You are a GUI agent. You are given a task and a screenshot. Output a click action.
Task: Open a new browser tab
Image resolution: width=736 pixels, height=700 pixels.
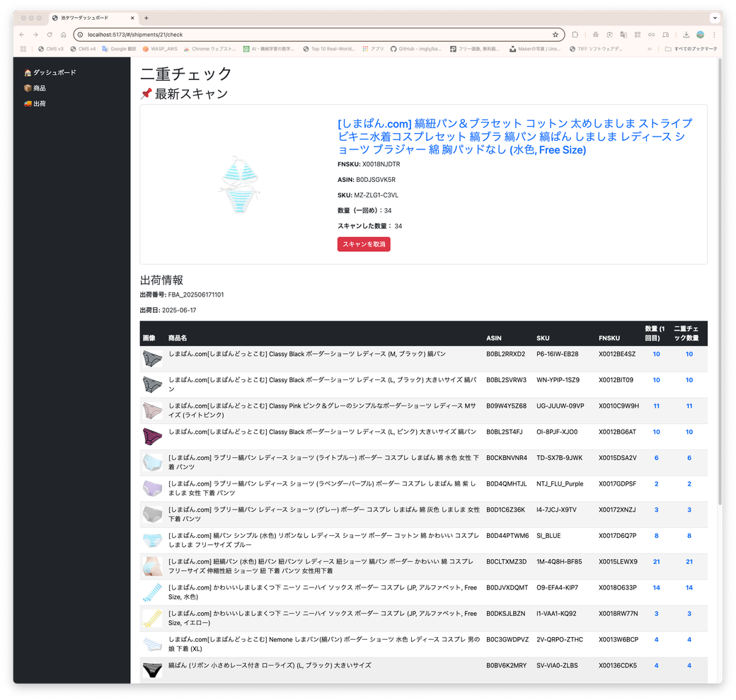click(146, 18)
